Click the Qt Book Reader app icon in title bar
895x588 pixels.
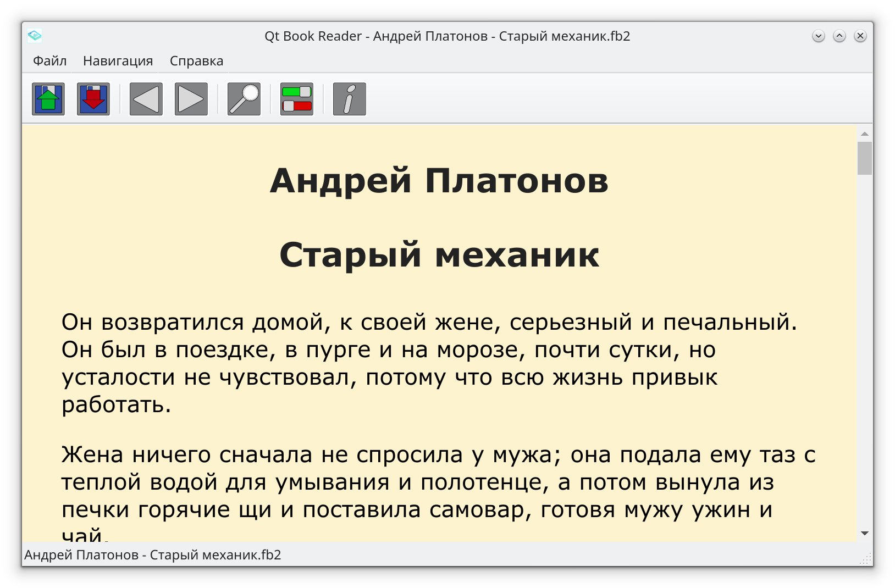(35, 36)
